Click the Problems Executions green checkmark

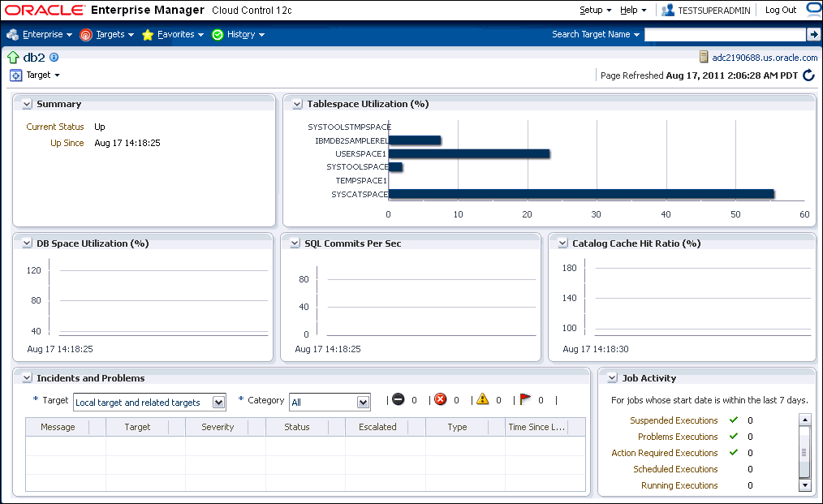pyautogui.click(x=734, y=437)
